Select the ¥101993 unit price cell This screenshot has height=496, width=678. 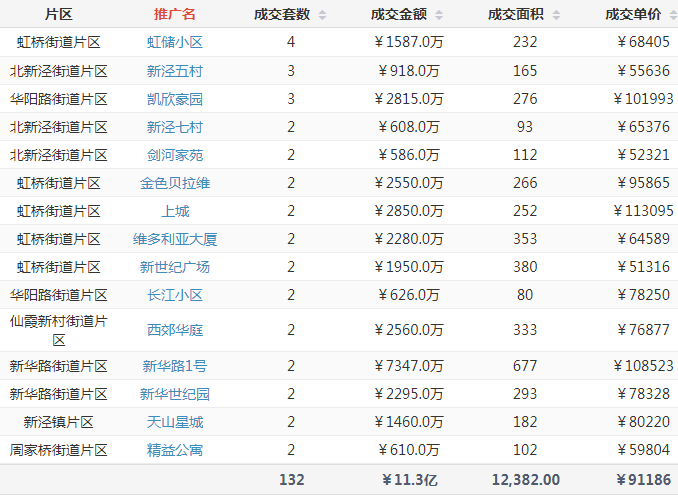(643, 99)
